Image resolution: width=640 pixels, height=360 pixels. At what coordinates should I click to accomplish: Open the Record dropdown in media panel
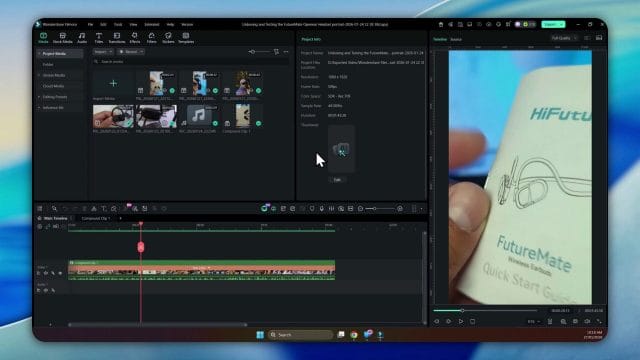click(131, 52)
